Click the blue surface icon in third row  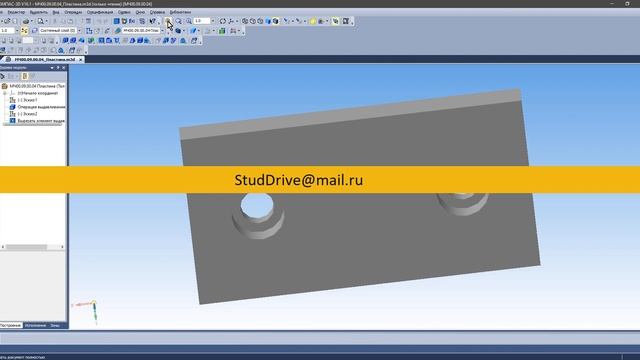point(81,40)
